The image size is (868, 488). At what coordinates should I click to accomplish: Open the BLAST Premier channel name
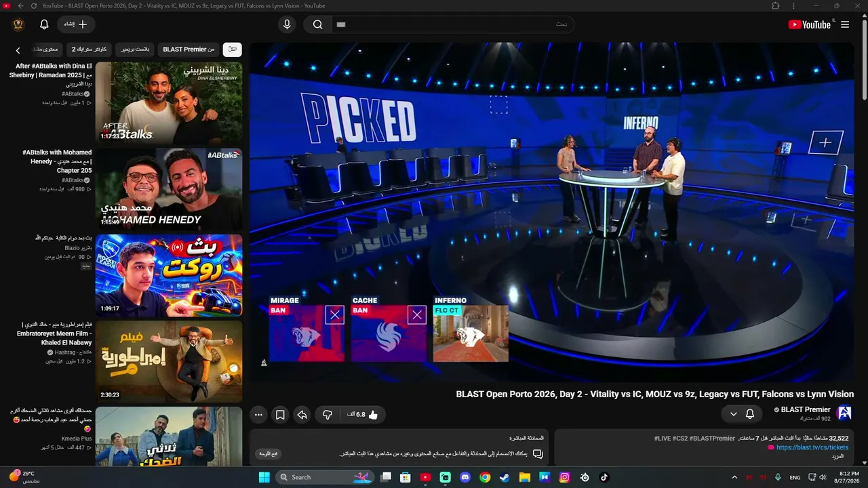(806, 409)
